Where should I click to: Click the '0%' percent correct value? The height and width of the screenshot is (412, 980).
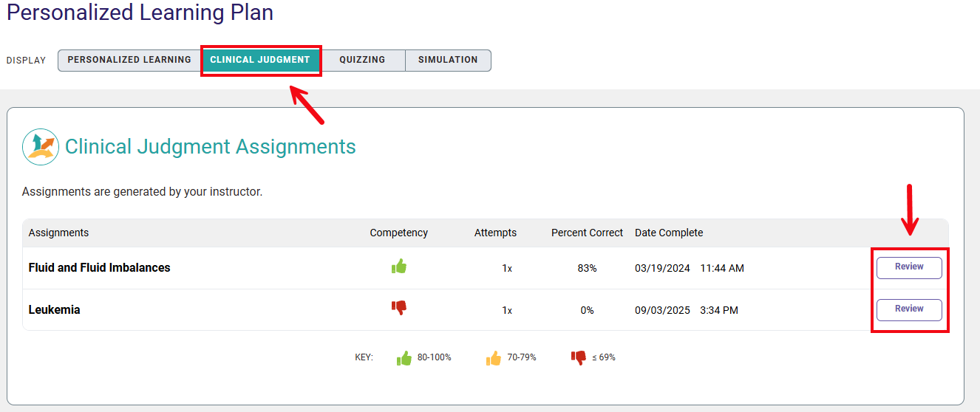(x=587, y=311)
